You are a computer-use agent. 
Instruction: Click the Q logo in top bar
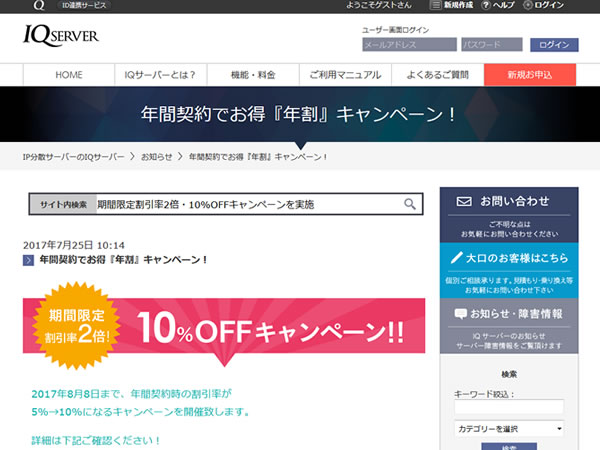click(39, 5)
